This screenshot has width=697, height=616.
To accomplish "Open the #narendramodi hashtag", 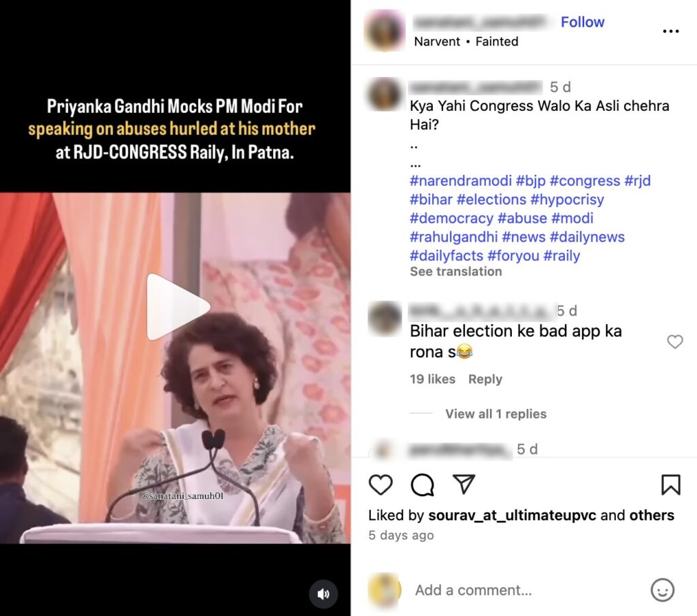I will pyautogui.click(x=461, y=181).
